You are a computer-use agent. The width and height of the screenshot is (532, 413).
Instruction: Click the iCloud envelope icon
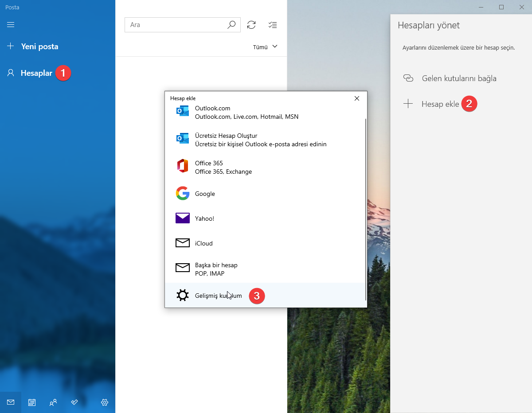(183, 243)
